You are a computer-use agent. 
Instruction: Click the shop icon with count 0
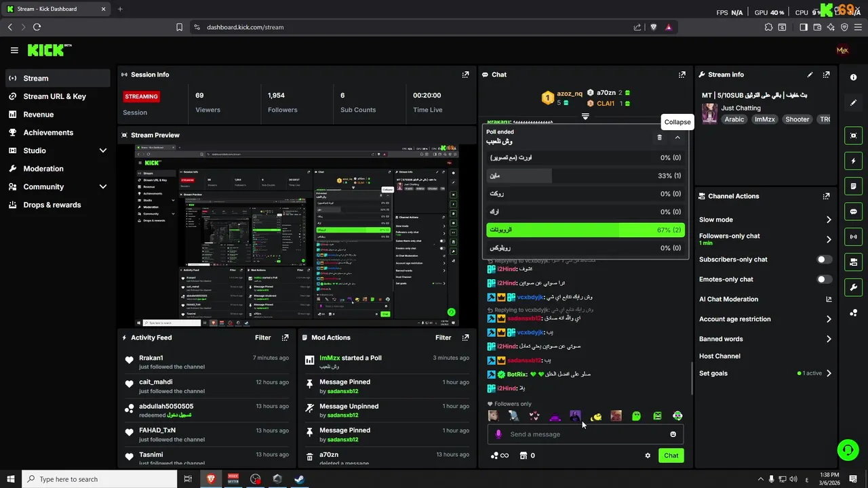tap(524, 455)
